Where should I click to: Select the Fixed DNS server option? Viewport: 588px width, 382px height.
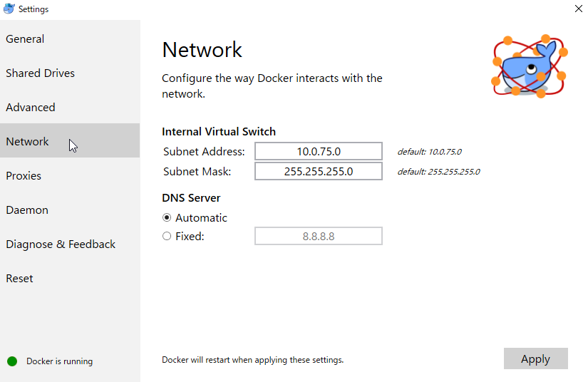[167, 237]
